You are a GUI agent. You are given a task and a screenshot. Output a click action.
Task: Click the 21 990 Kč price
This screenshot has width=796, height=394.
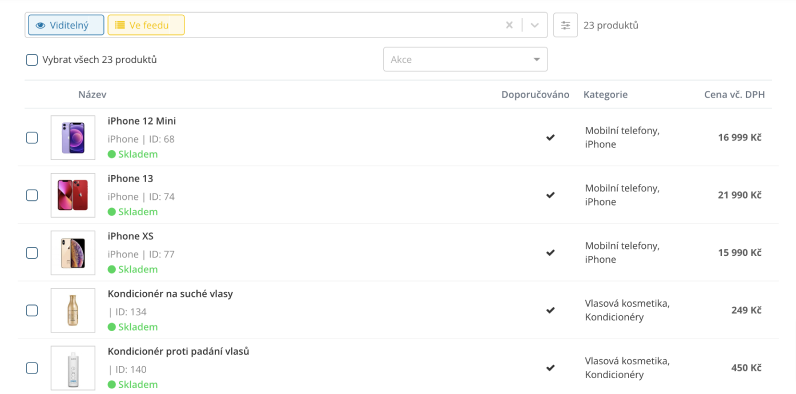740,195
